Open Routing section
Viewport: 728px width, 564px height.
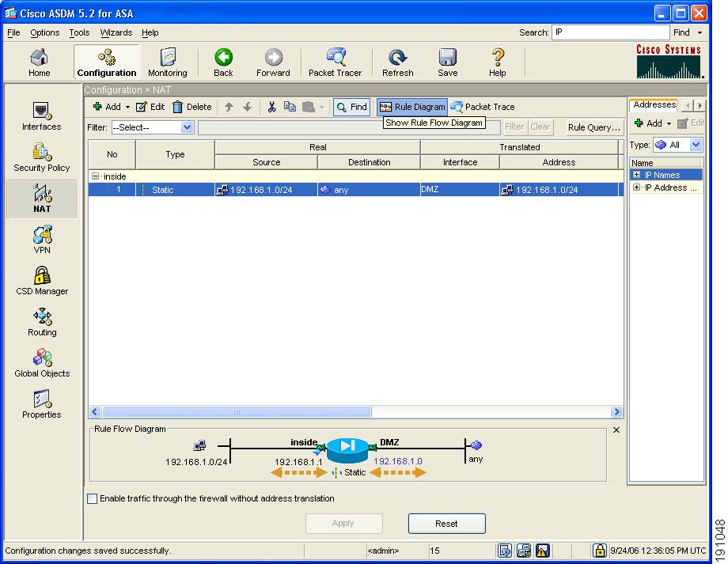42,322
